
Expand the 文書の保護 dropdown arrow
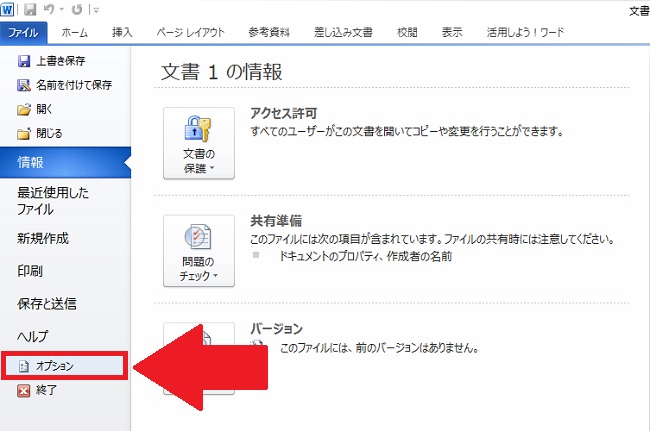(x=212, y=168)
